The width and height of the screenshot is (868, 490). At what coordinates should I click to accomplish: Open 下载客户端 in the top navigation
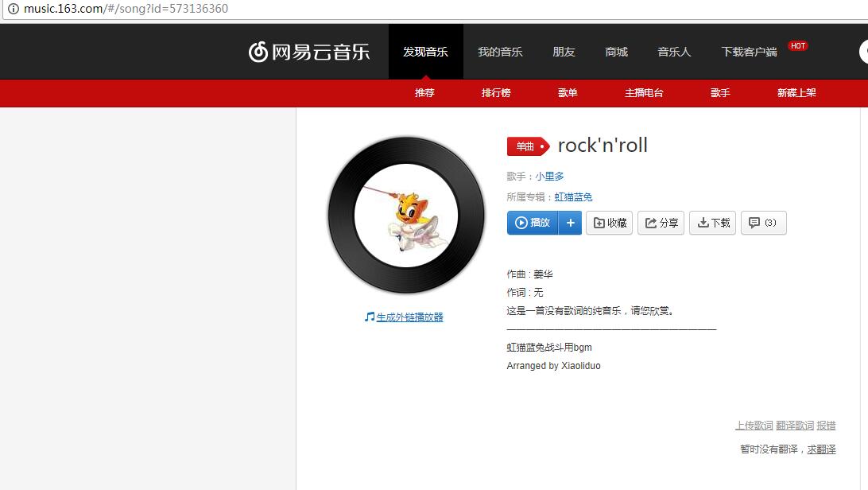pos(749,52)
